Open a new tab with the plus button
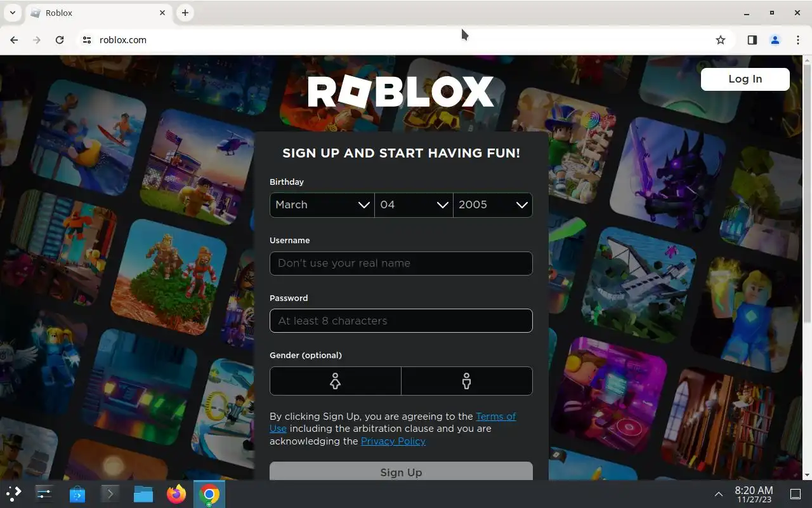The image size is (812, 508). pos(185,13)
